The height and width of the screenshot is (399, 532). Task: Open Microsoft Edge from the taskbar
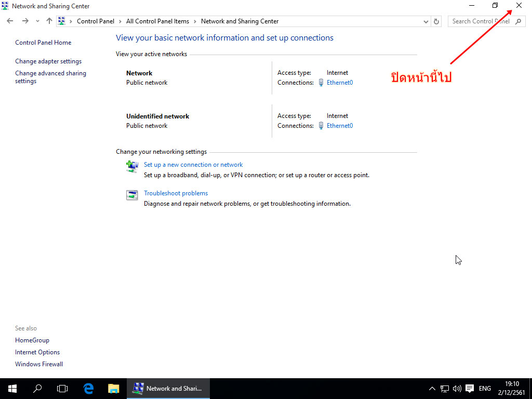coord(88,388)
